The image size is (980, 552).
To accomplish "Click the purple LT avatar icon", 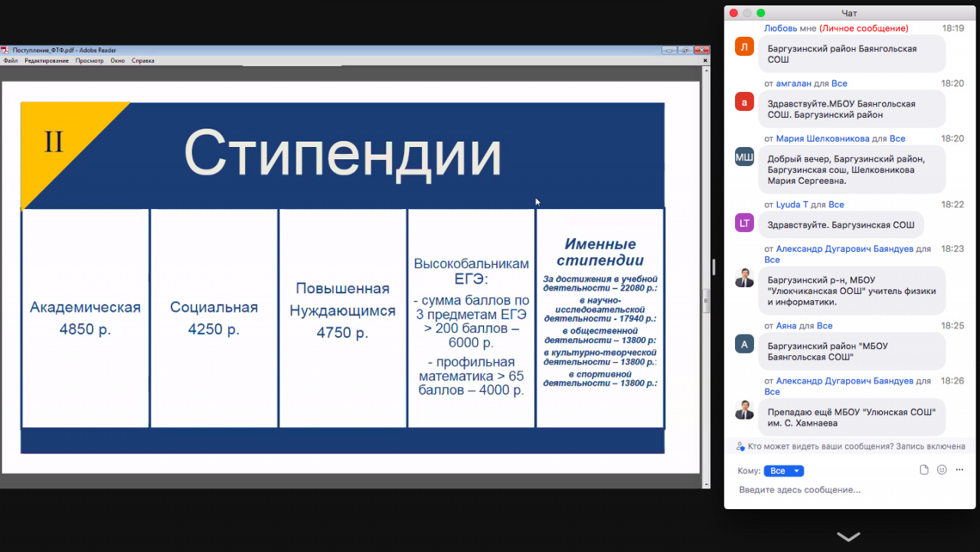I will [744, 223].
